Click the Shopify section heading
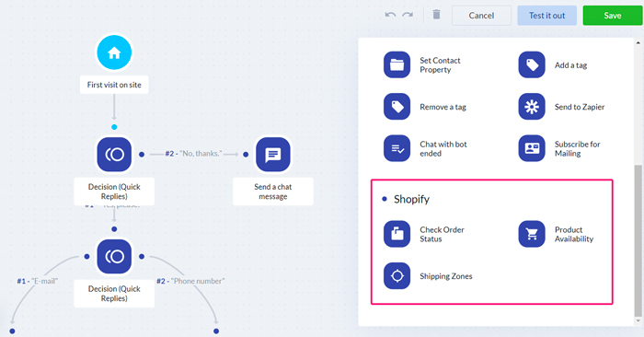This screenshot has height=337, width=644. coord(411,199)
